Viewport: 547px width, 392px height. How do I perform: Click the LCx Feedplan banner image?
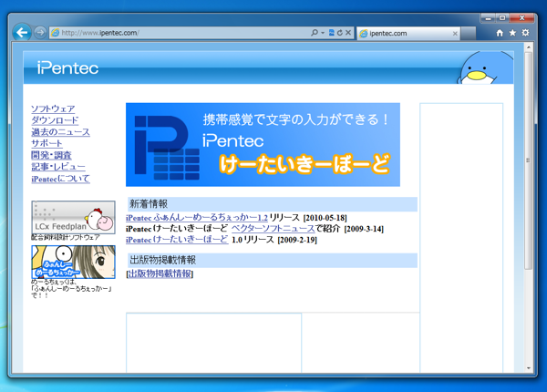pos(73,217)
